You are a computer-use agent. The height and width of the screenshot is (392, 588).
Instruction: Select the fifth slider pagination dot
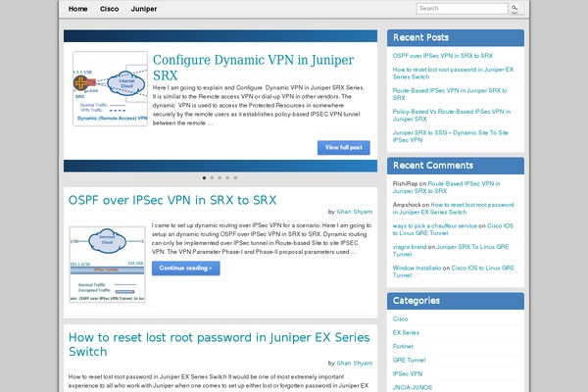tap(235, 177)
